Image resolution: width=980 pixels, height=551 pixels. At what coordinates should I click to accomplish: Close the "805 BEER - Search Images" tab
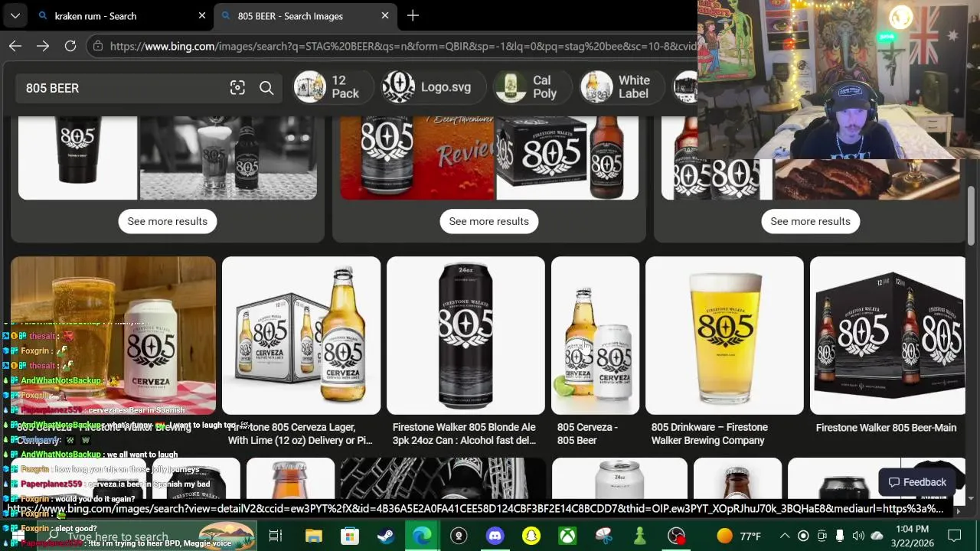[x=385, y=15]
